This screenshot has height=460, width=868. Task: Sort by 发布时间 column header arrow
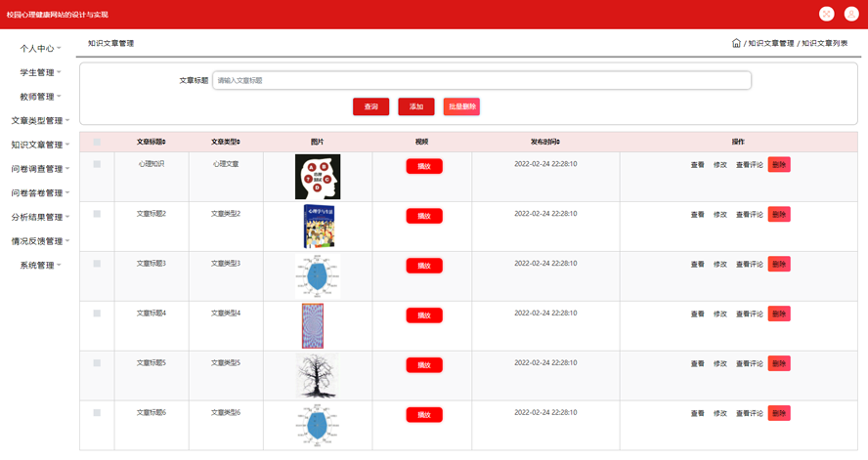pyautogui.click(x=558, y=143)
